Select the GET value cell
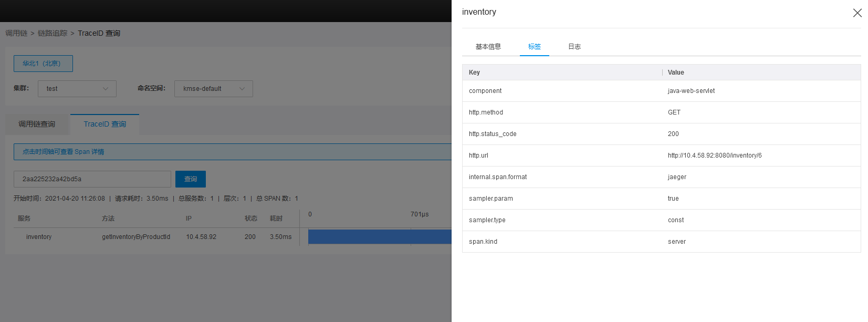Screen dimensions: 868x322 tap(674, 112)
